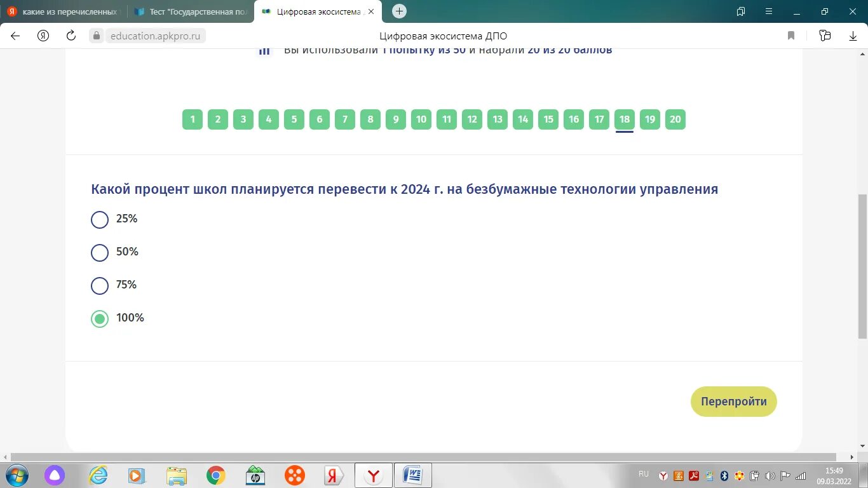Open the volume speaker tray icon
This screenshot has height=488, width=868.
coord(770,475)
